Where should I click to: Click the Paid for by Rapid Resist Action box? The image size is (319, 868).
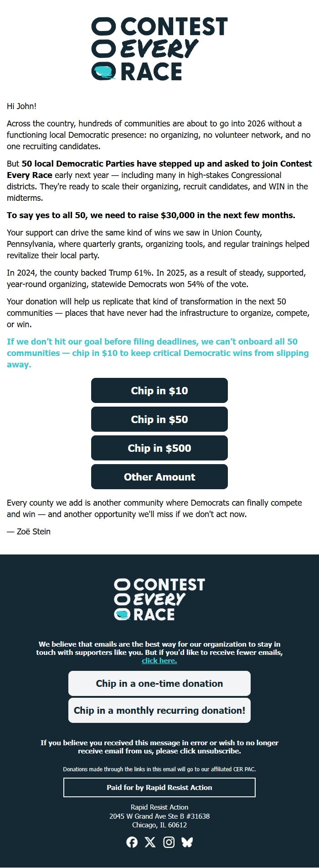(159, 787)
